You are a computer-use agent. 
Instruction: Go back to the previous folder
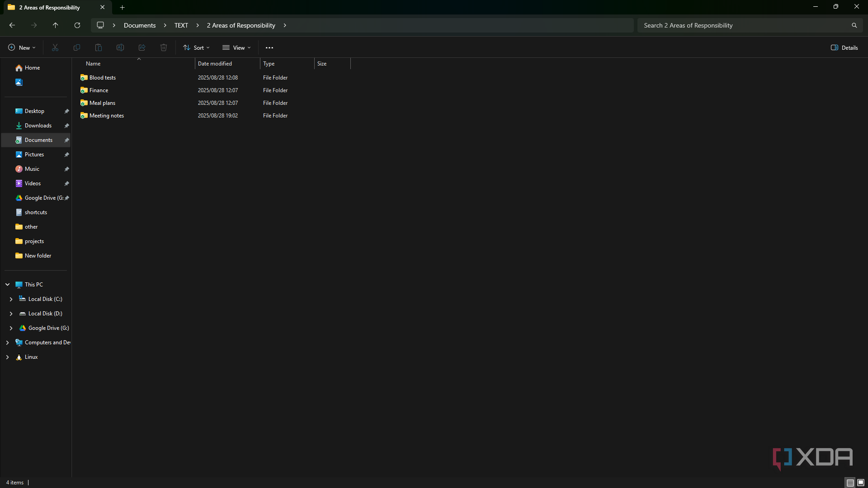click(x=12, y=25)
